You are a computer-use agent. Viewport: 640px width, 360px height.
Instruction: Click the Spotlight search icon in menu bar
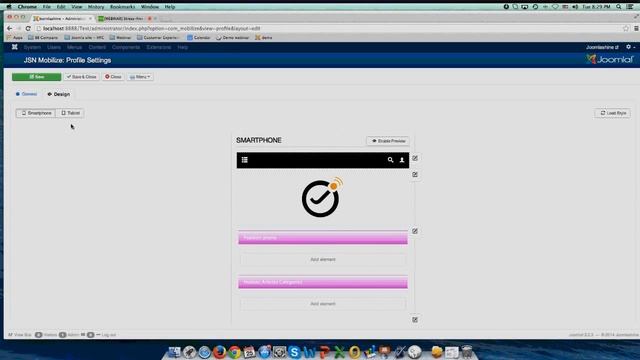[x=619, y=7]
